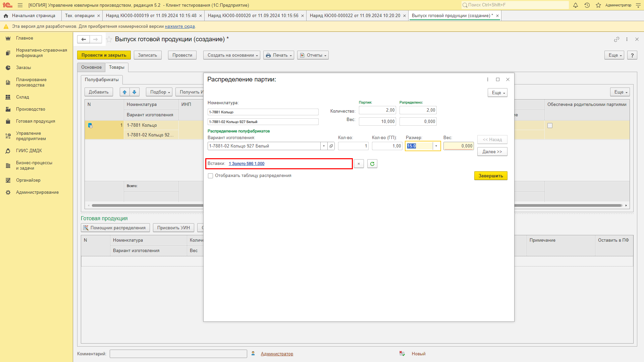This screenshot has height=362, width=644.
Task: Click Кол-во input field
Action: coord(353,146)
